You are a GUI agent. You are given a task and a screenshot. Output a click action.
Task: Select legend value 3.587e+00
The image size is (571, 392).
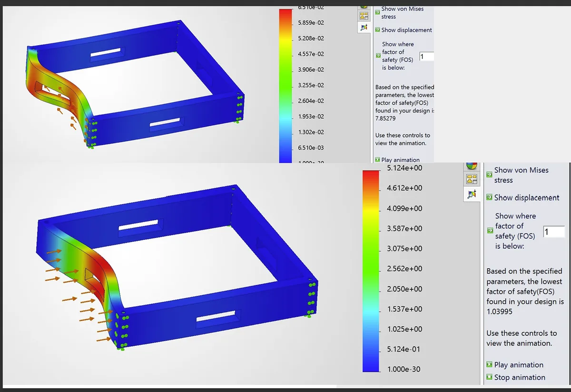point(404,228)
